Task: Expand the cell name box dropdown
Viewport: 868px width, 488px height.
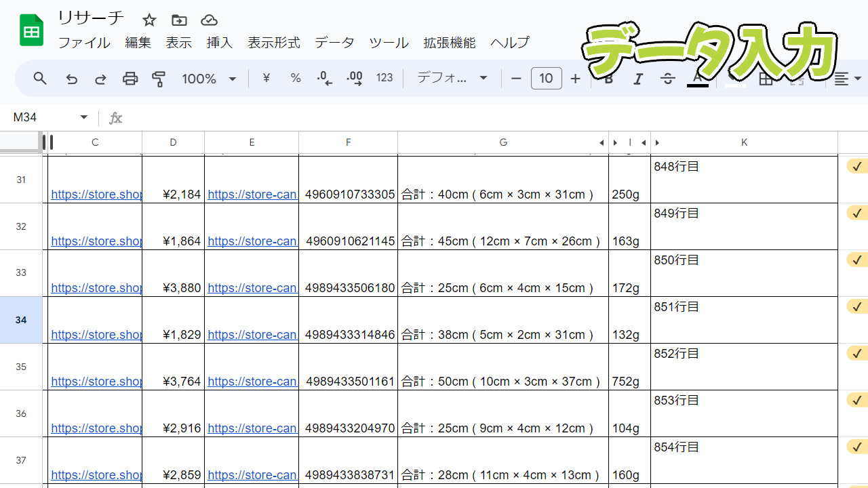Action: pyautogui.click(x=84, y=117)
